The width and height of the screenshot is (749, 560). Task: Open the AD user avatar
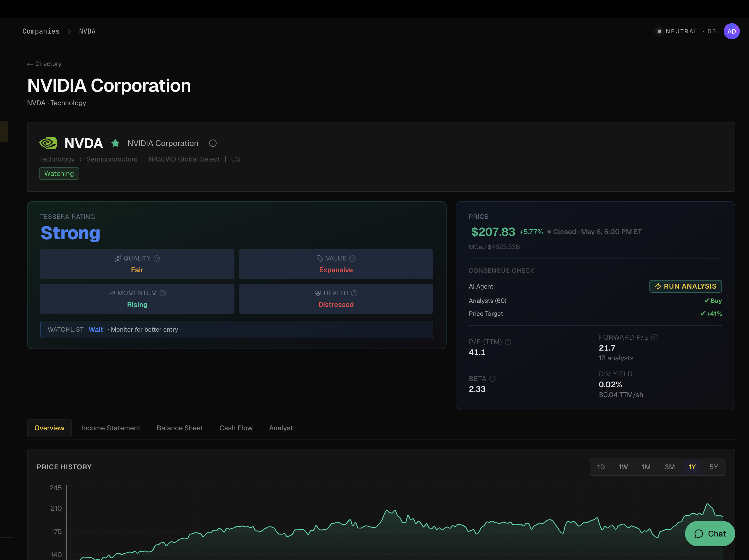point(732,31)
